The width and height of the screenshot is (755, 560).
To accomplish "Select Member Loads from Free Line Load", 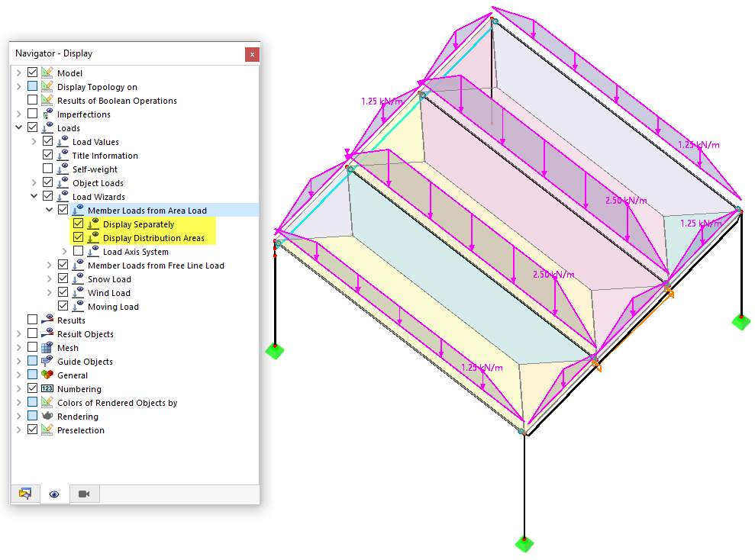I will point(154,265).
